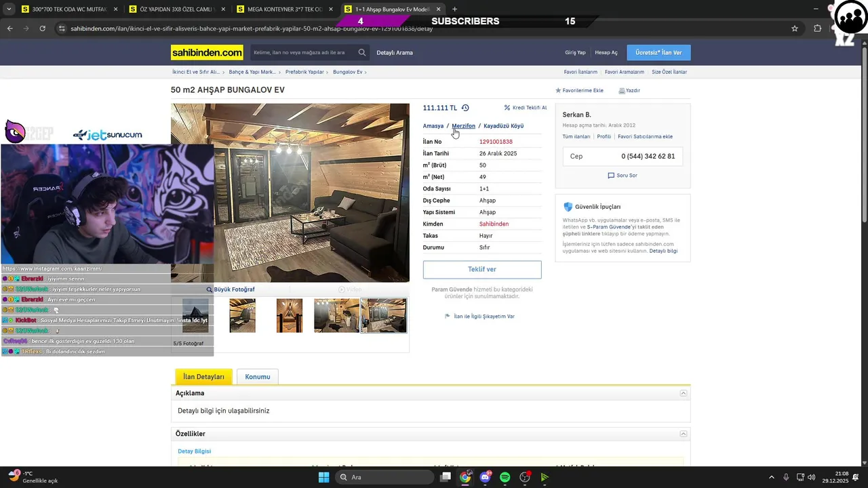Go back with browser back arrow

point(9,28)
